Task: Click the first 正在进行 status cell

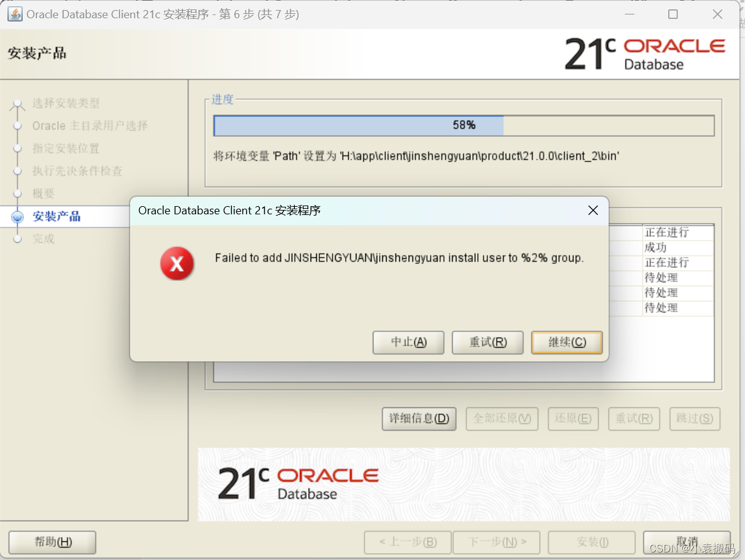Action: (x=678, y=233)
